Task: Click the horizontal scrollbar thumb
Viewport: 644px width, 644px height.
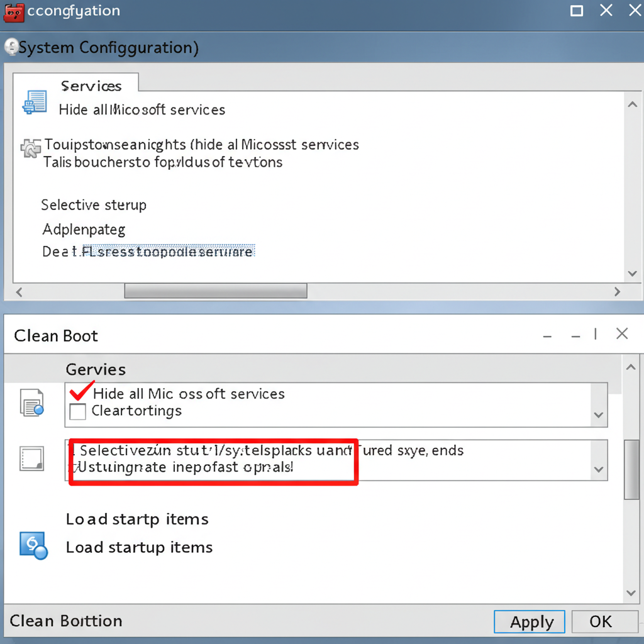Action: click(216, 291)
